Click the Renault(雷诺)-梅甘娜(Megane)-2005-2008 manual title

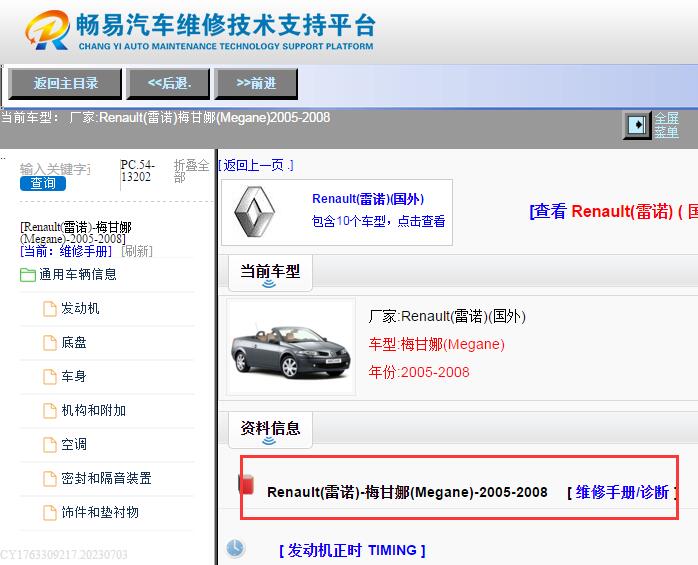click(x=407, y=492)
